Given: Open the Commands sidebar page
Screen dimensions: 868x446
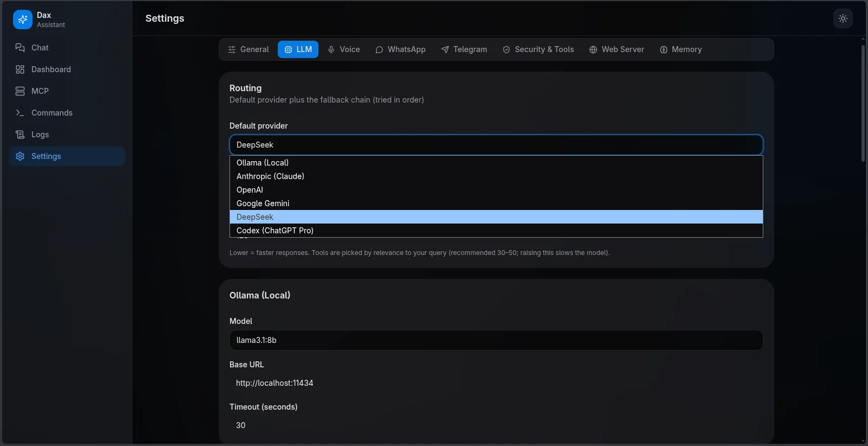Looking at the screenshot, I should (x=67, y=113).
